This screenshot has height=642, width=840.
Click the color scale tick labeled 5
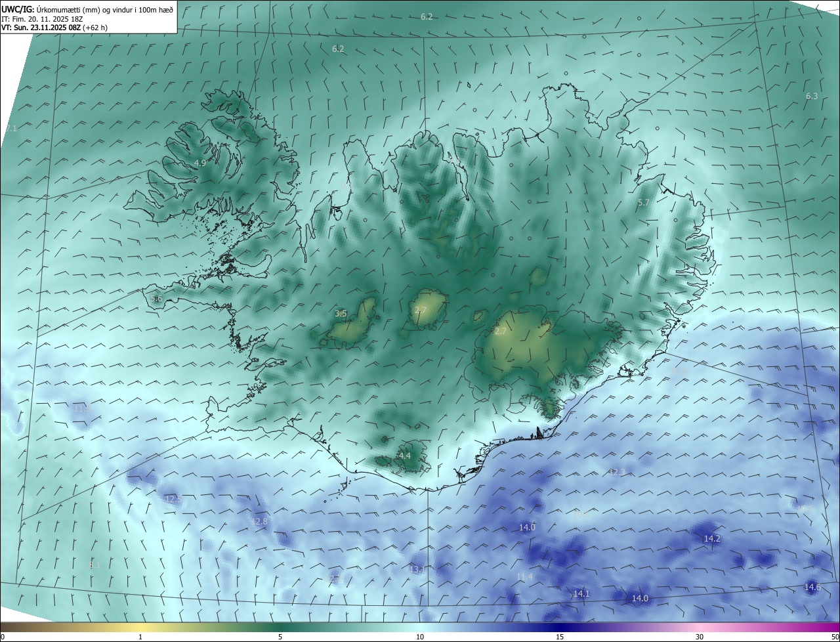coord(280,637)
